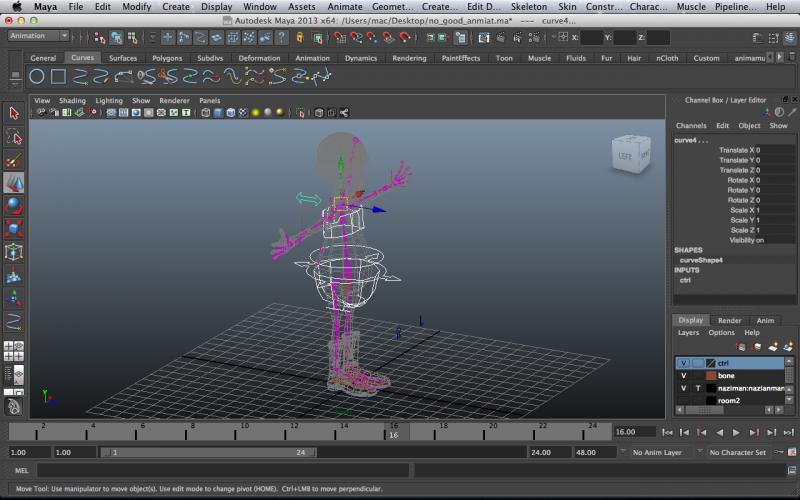Screen dimensions: 800x500
Task: Open the Shading menu in the viewport panel
Action: coord(72,101)
